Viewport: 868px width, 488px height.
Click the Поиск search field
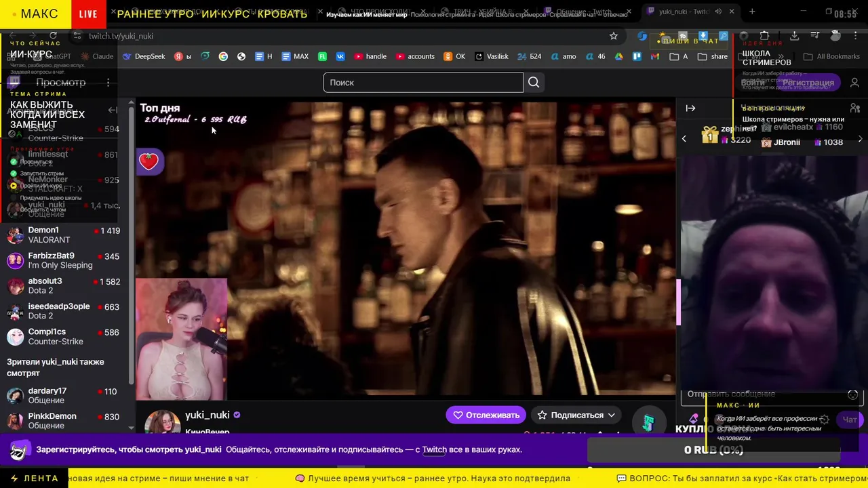click(x=423, y=83)
